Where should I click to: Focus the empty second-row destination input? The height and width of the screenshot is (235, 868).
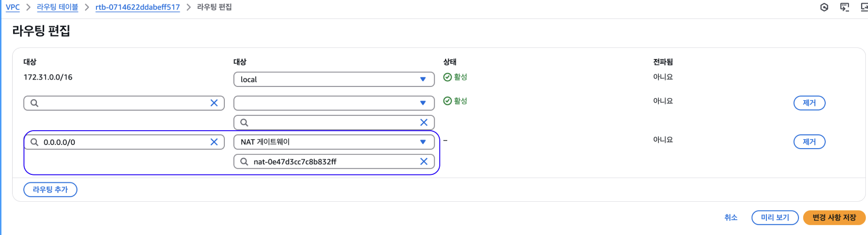(x=124, y=103)
